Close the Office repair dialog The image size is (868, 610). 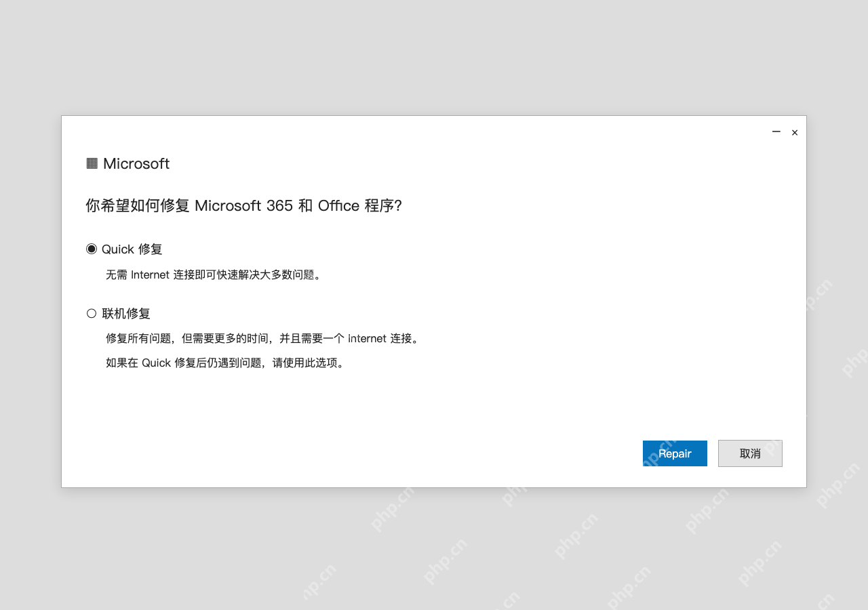coord(795,133)
